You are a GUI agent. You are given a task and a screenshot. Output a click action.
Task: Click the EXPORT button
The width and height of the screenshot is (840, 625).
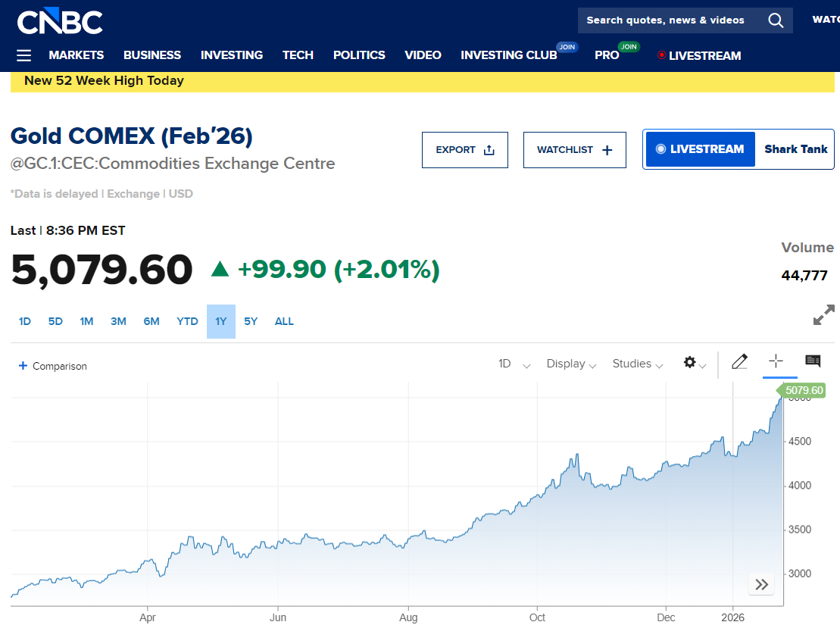464,150
